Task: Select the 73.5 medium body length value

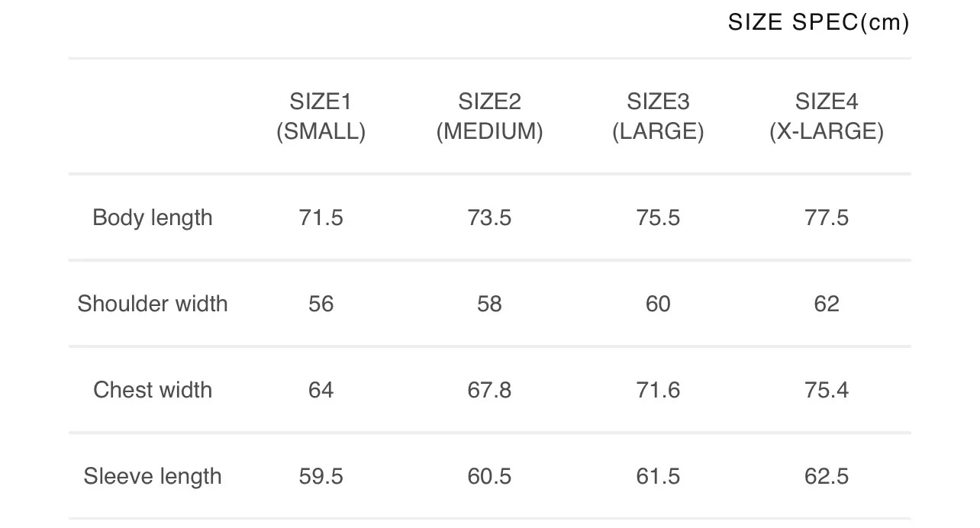Action: click(x=489, y=217)
